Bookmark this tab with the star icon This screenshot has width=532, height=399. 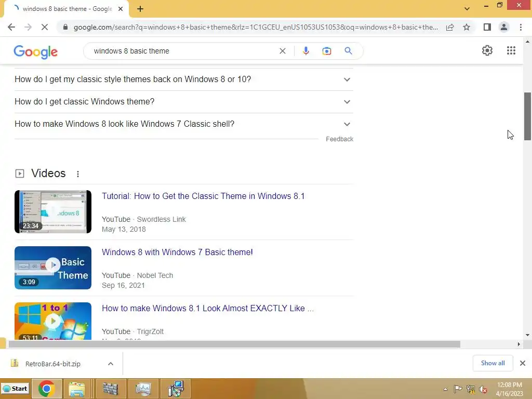(x=467, y=27)
